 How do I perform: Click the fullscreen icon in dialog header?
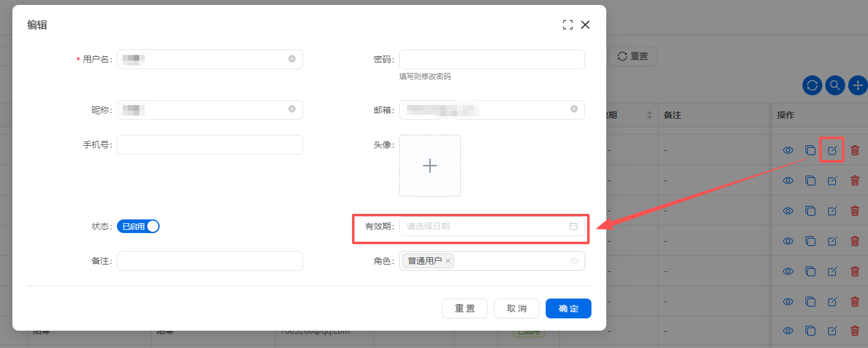point(568,25)
